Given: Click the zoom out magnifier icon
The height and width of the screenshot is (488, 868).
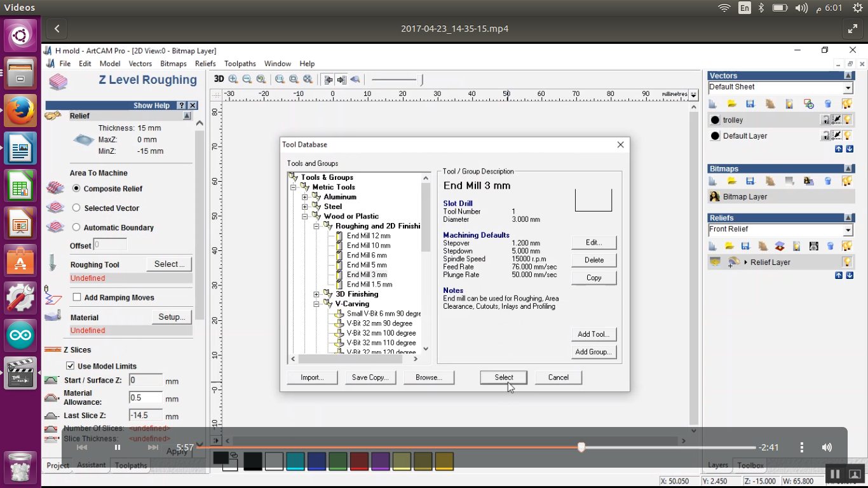Looking at the screenshot, I should coord(247,79).
